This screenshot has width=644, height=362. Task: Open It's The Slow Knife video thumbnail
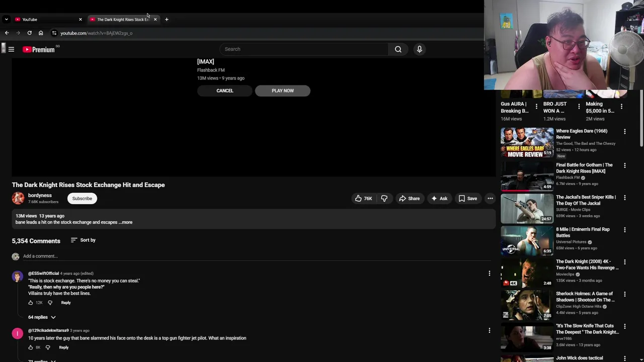tap(527, 336)
